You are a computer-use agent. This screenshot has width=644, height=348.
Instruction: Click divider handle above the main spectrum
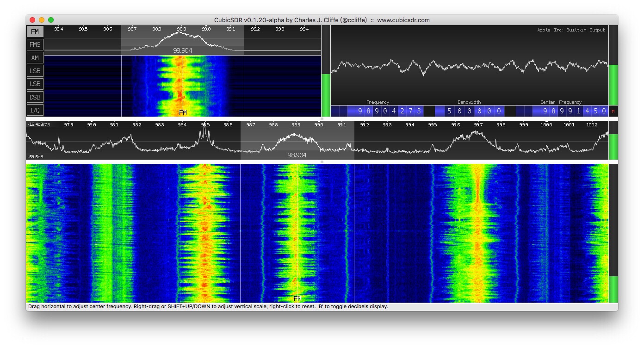point(322,119)
